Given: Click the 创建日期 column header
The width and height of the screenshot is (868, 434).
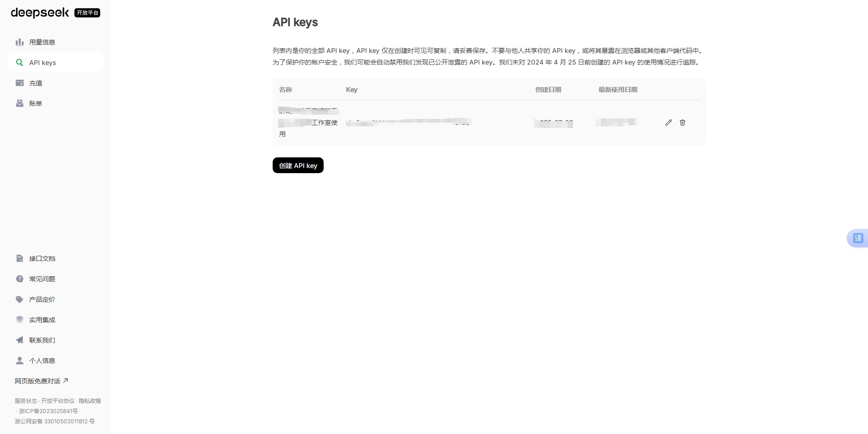Looking at the screenshot, I should pos(549,90).
